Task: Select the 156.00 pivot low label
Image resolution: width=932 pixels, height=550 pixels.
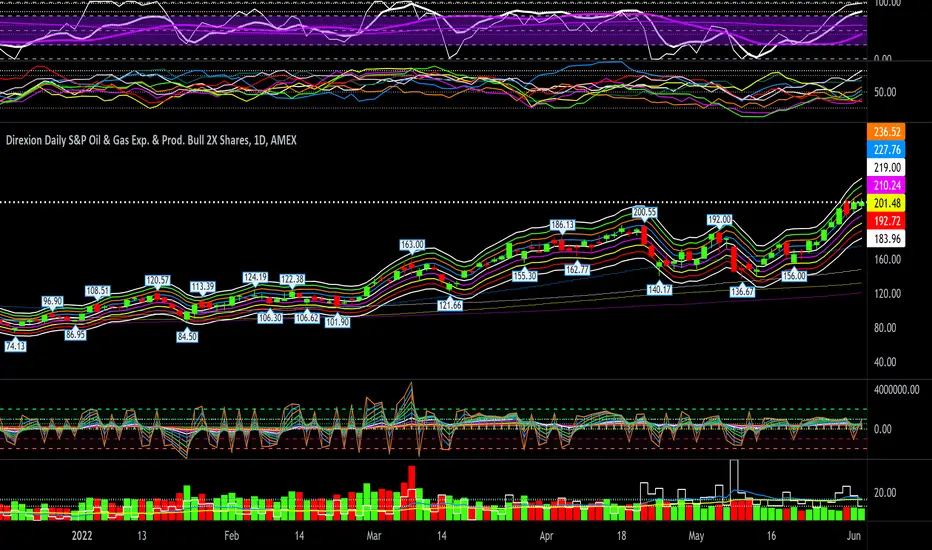Action: pos(794,276)
